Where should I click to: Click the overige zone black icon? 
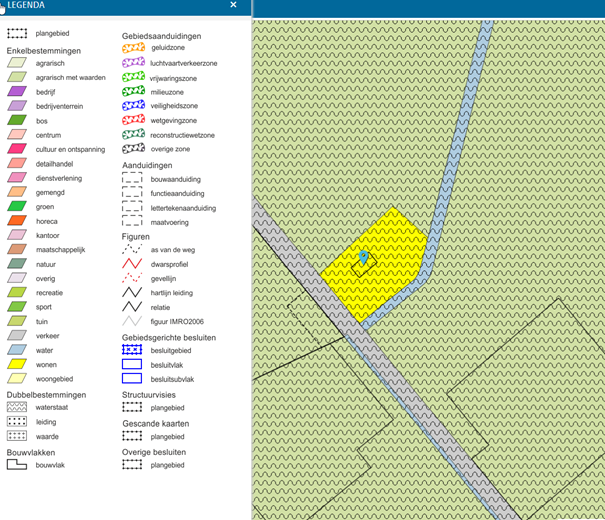[134, 149]
